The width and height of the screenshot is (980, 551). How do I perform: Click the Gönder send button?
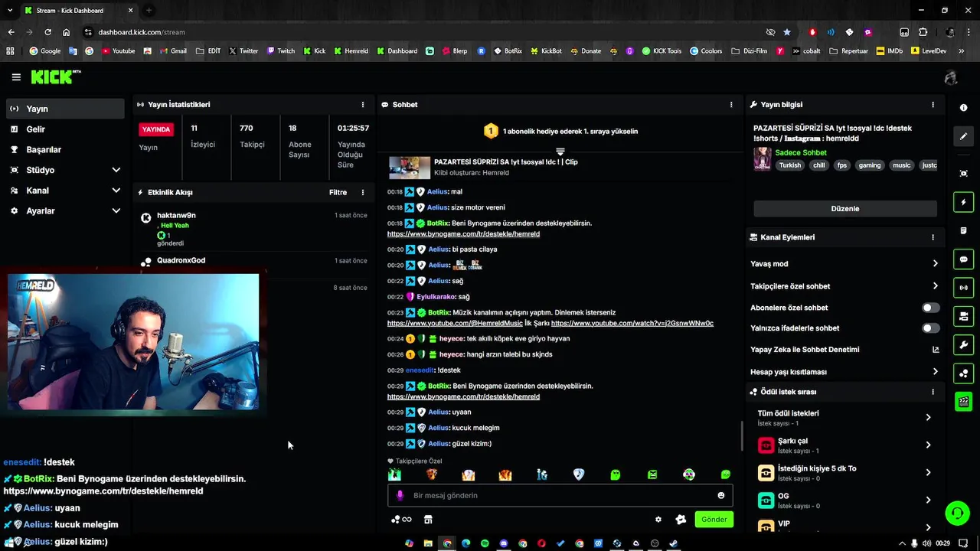[714, 520]
